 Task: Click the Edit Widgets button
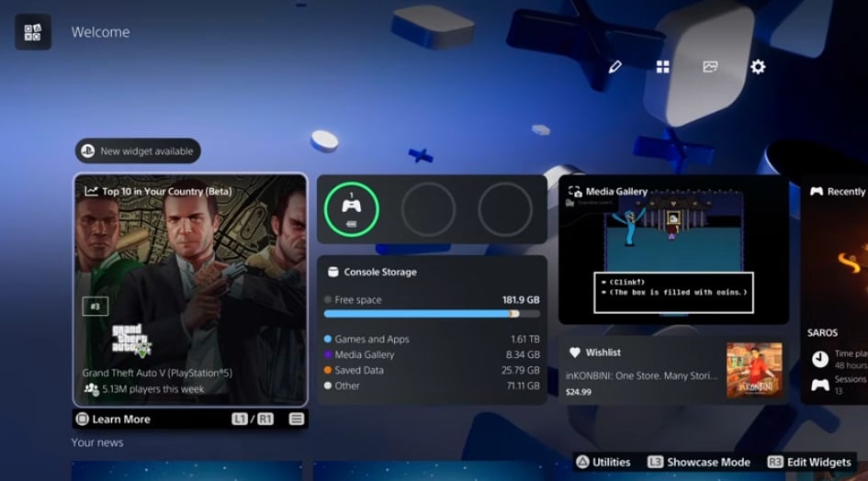(x=809, y=462)
